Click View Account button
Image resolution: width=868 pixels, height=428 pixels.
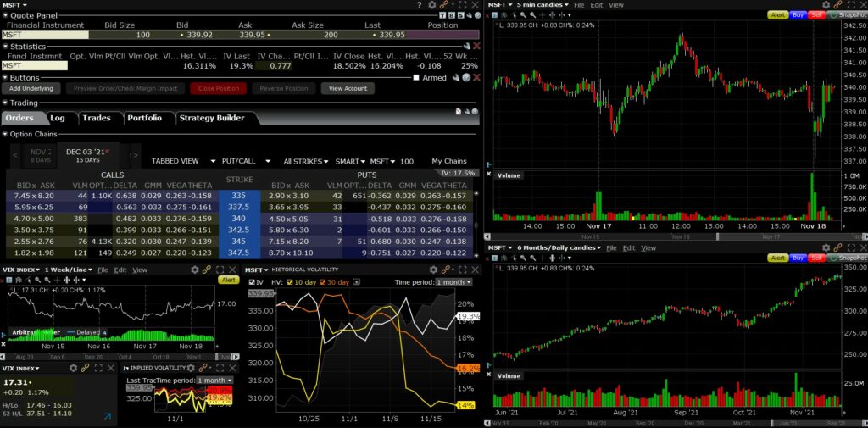tap(348, 88)
